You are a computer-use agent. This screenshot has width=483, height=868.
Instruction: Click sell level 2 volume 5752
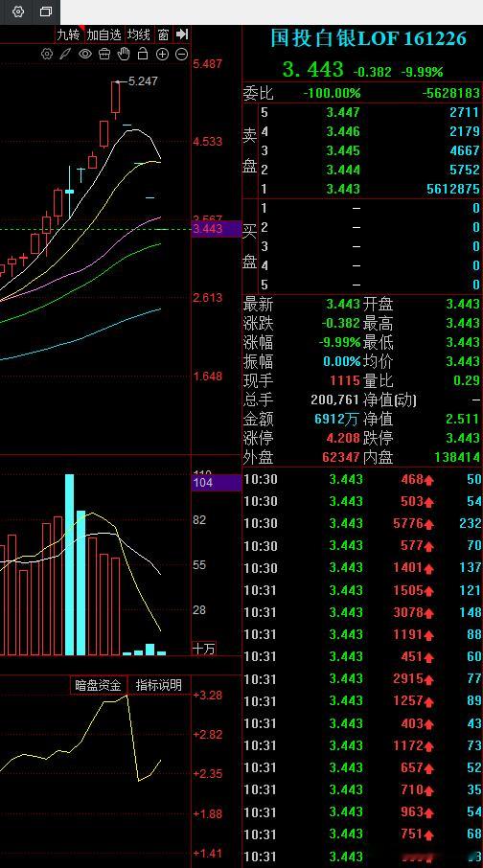[x=464, y=170]
